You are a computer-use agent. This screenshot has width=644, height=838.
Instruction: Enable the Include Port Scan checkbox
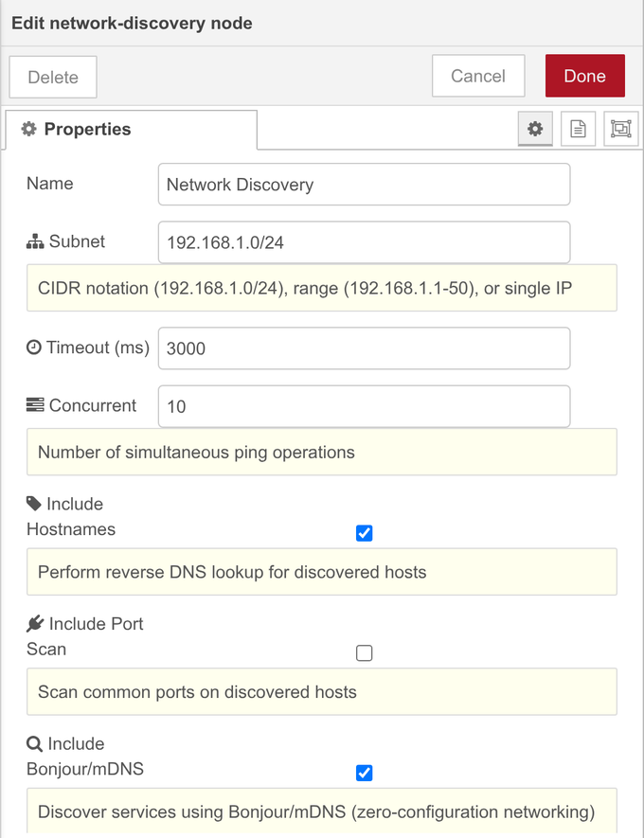click(x=364, y=652)
